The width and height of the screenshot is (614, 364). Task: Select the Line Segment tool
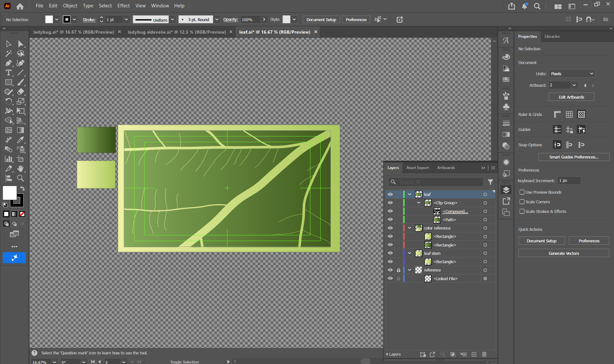pos(20,73)
